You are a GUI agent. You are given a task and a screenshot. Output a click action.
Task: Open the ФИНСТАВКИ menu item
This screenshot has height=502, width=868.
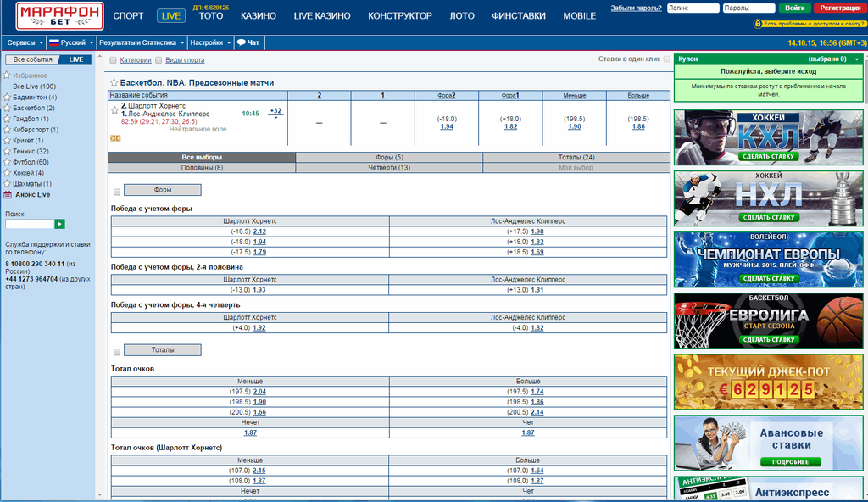coord(519,15)
